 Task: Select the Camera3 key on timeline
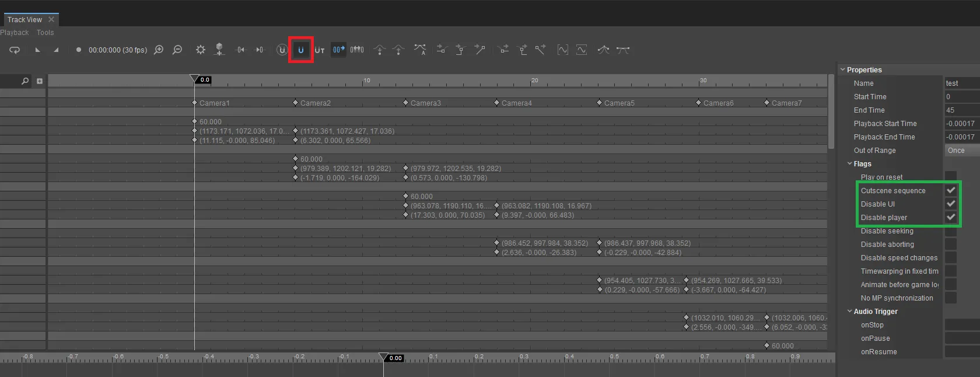click(406, 103)
